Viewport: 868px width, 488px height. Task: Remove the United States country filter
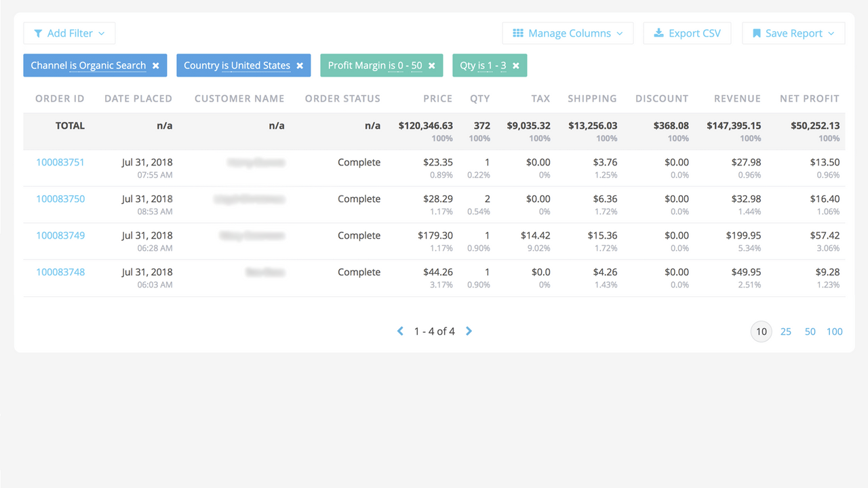tap(299, 65)
